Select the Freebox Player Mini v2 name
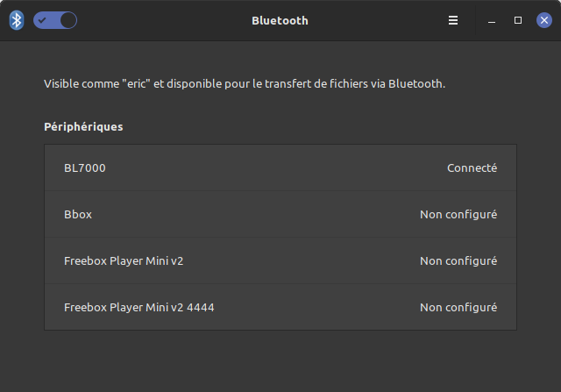This screenshot has width=561, height=392. pyautogui.click(x=124, y=260)
